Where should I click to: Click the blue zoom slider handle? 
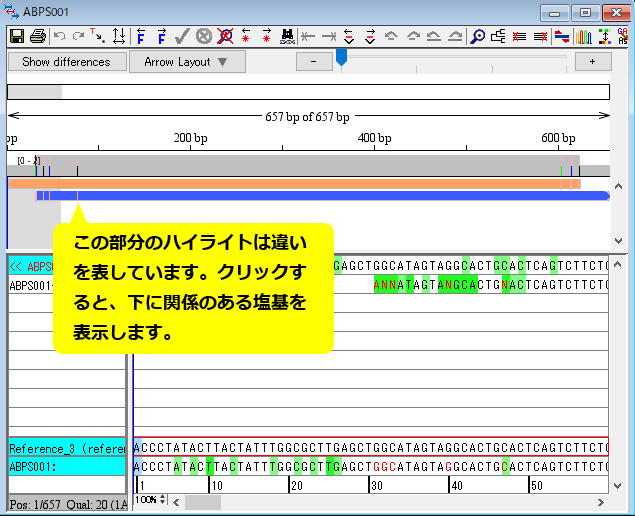coord(341,59)
